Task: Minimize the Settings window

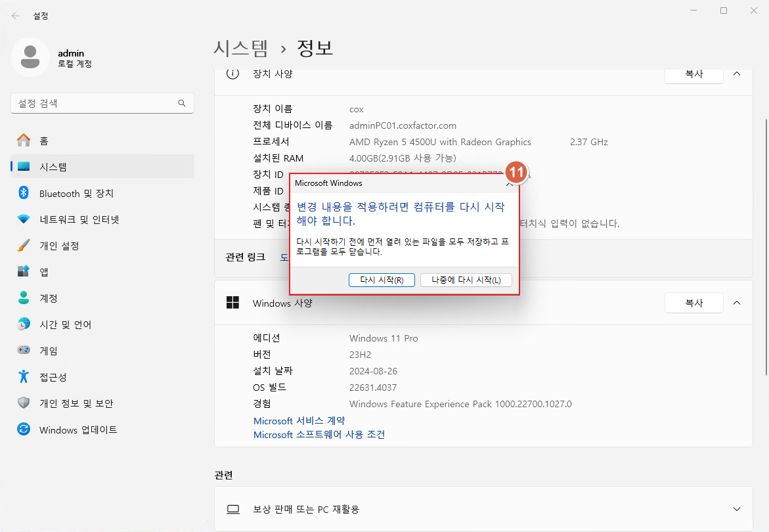Action: coord(693,11)
